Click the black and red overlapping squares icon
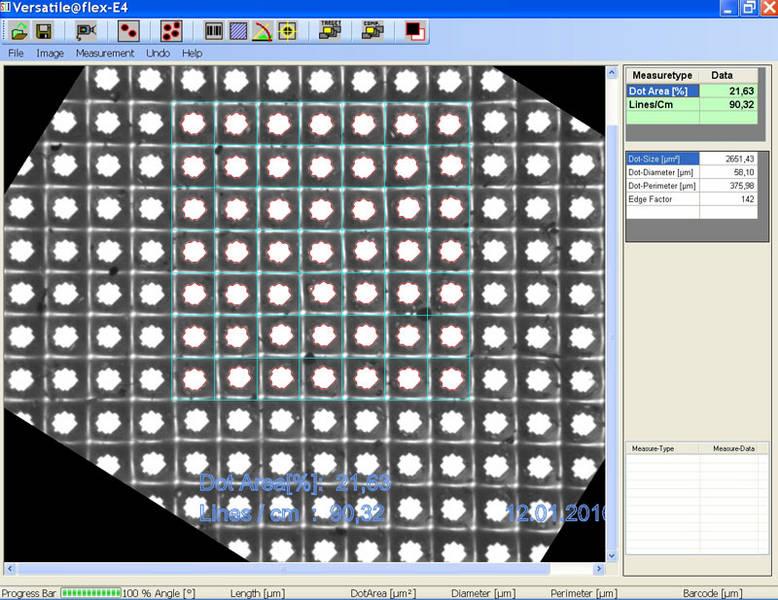 414,31
